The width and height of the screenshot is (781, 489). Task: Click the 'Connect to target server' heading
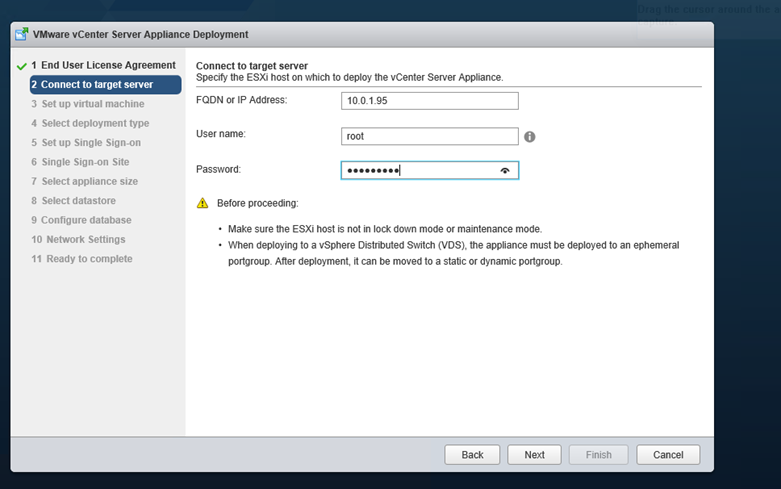[x=252, y=66]
